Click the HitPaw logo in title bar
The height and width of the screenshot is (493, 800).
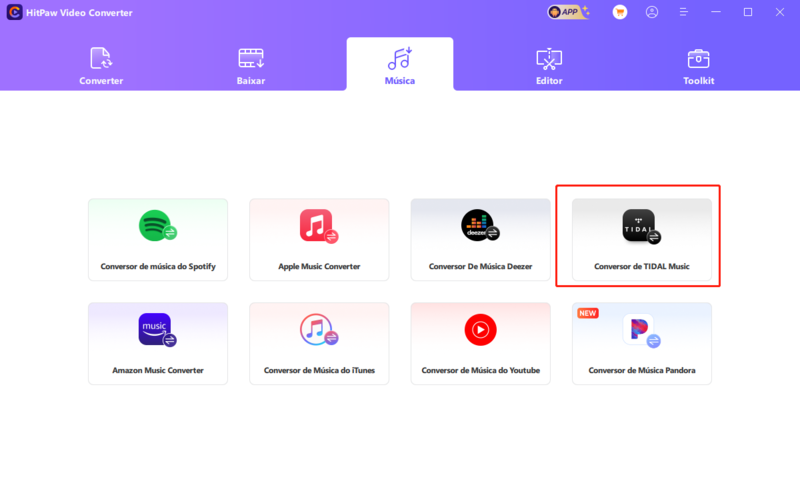coord(14,12)
